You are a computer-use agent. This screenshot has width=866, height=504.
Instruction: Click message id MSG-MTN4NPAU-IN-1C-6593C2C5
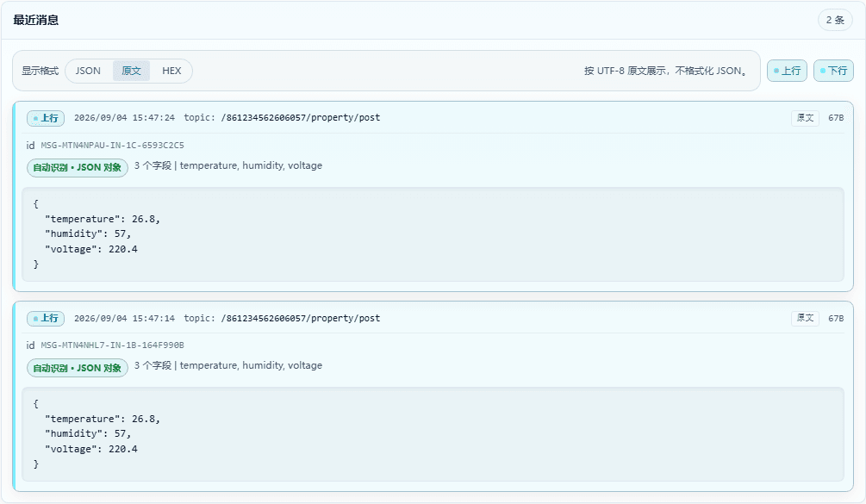(x=113, y=146)
